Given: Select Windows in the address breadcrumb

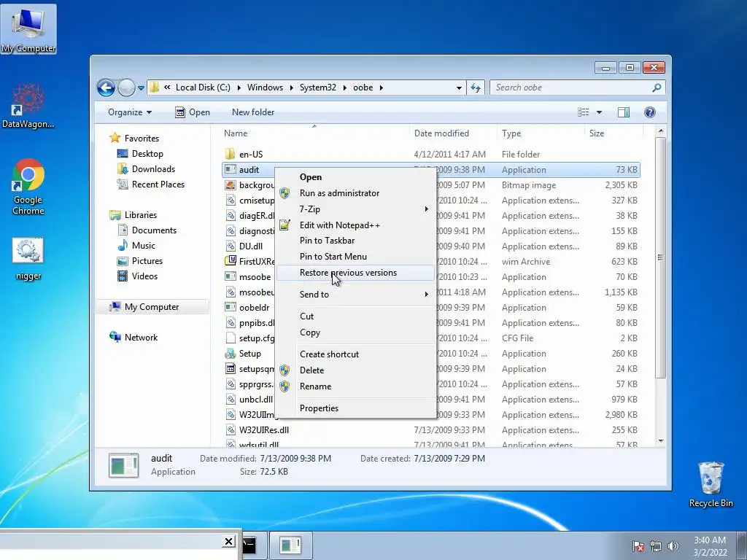Looking at the screenshot, I should tap(265, 87).
